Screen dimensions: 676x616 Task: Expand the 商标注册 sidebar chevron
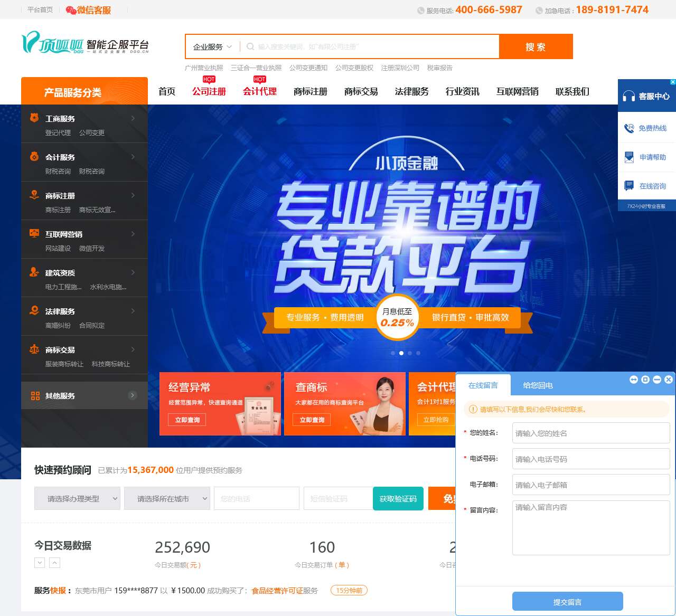click(133, 195)
